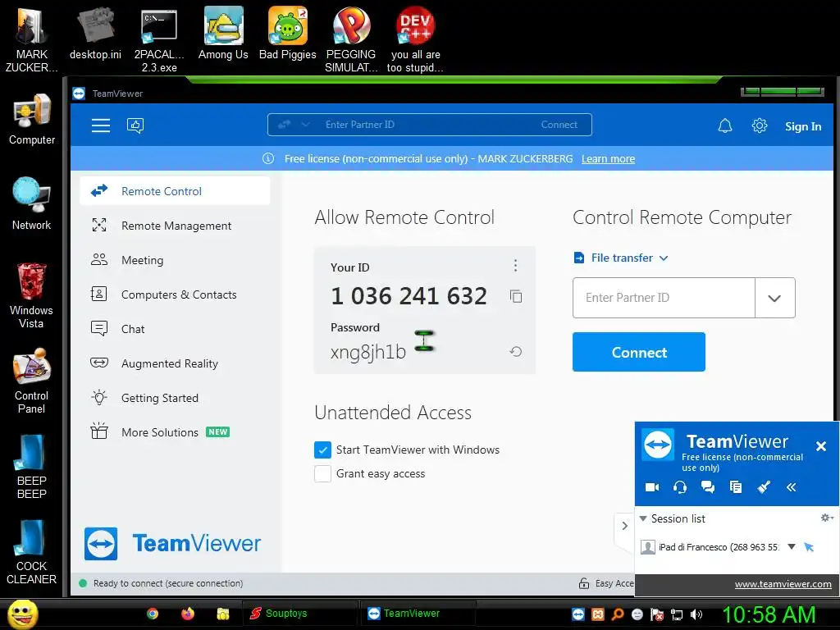Open Remote Management section

pos(175,226)
